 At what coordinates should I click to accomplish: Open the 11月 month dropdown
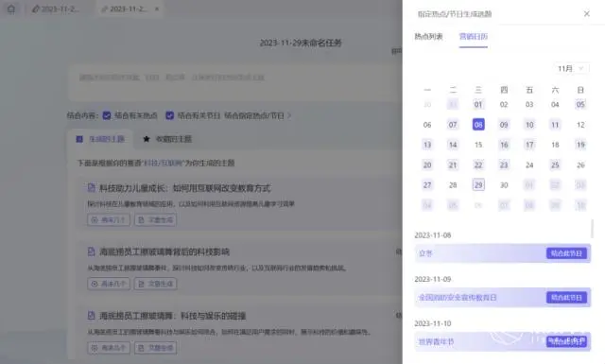point(571,68)
